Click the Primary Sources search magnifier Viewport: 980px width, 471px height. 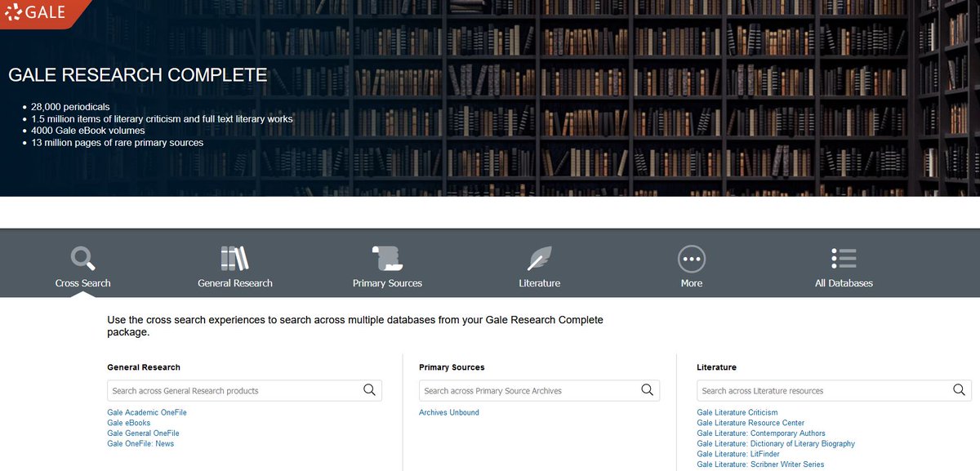648,390
